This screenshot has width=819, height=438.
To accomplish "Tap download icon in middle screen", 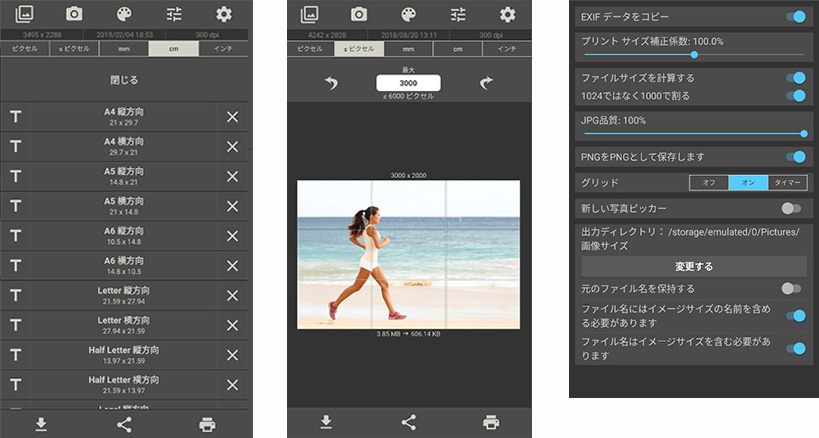I will click(326, 422).
